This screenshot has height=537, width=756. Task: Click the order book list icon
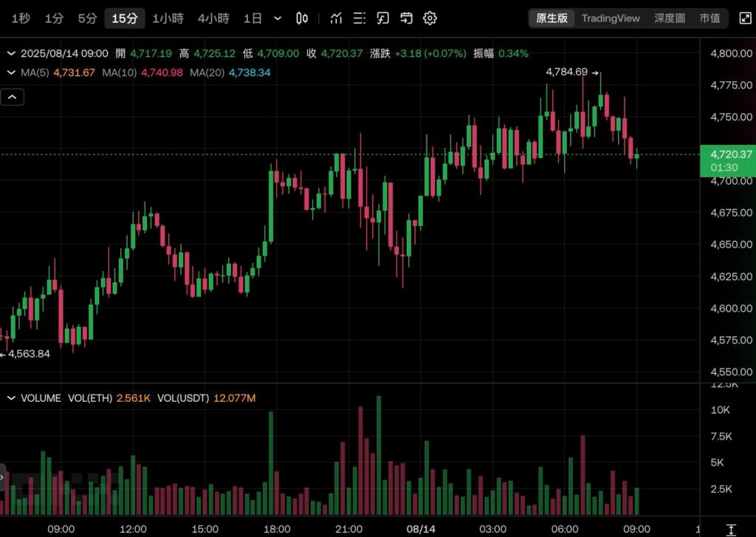pyautogui.click(x=360, y=18)
